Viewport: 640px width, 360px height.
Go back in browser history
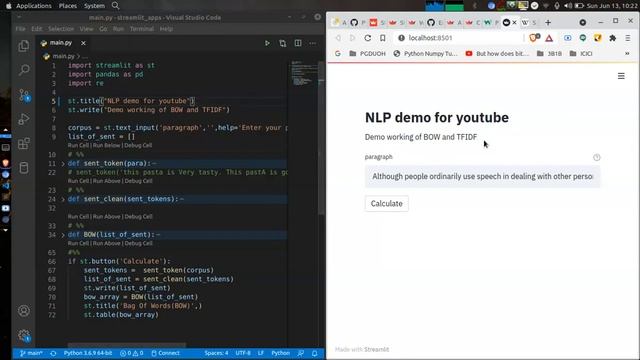point(338,38)
